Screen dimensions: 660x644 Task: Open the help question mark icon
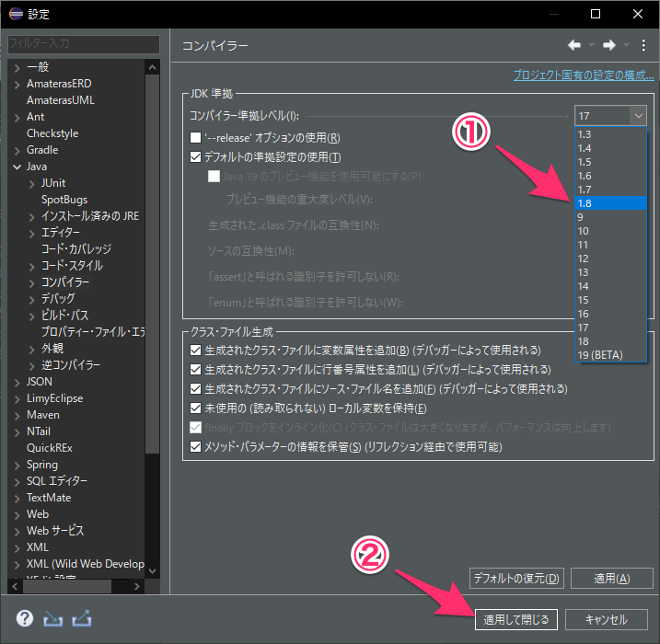click(25, 619)
